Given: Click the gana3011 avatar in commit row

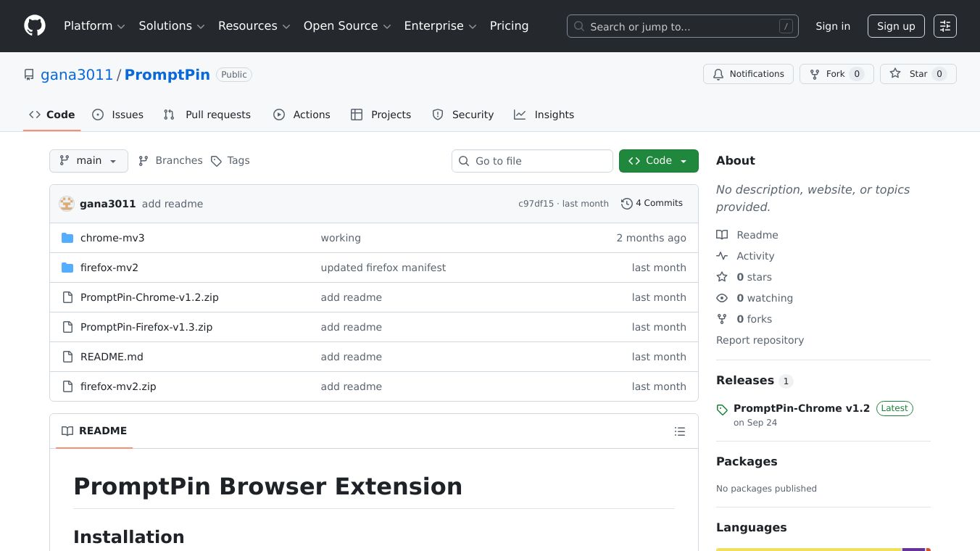Looking at the screenshot, I should point(67,204).
